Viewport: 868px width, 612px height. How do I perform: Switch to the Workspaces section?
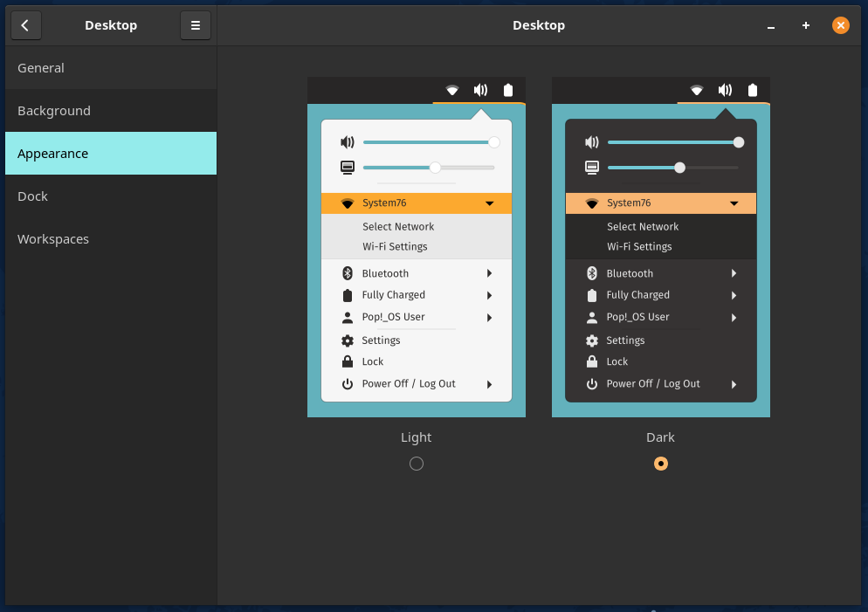[x=111, y=239]
